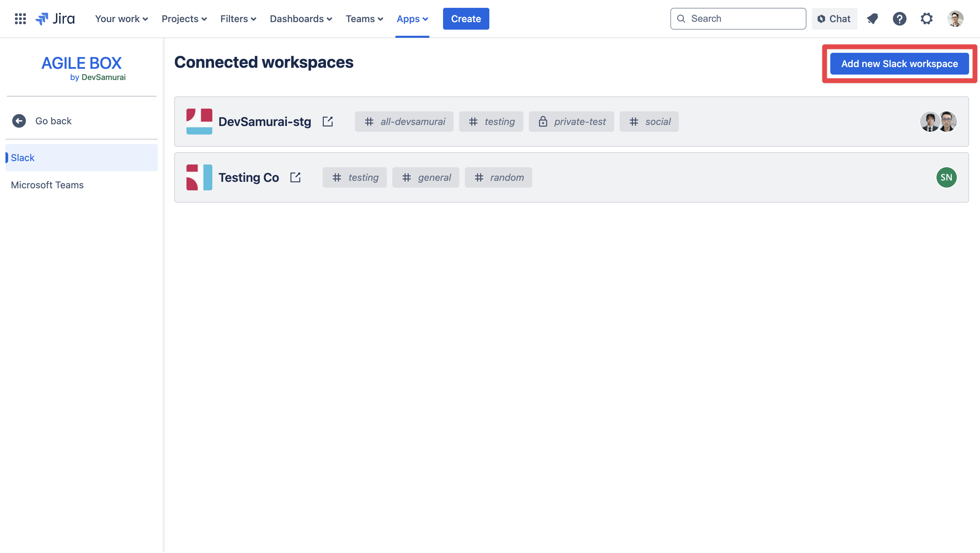Screen dimensions: 980x553
Task: Click the SN user avatar
Action: 946,177
